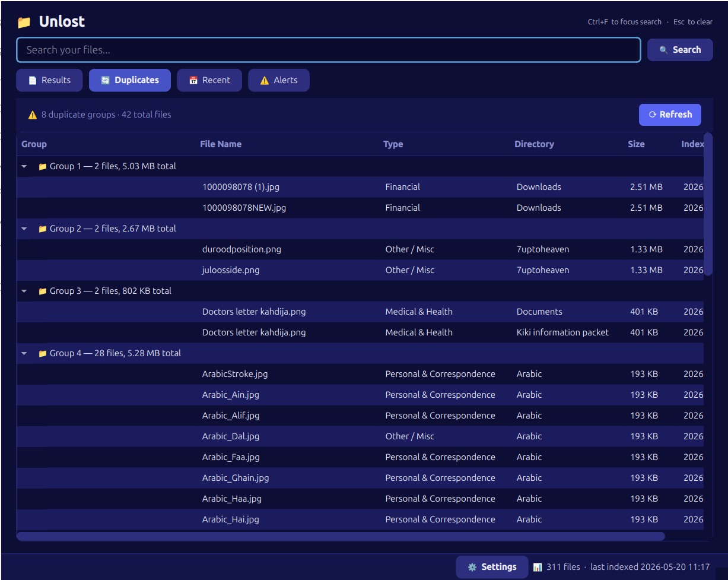Select file Arabic_Ain.jpg
Viewport: 728px width, 580px height.
coord(231,395)
